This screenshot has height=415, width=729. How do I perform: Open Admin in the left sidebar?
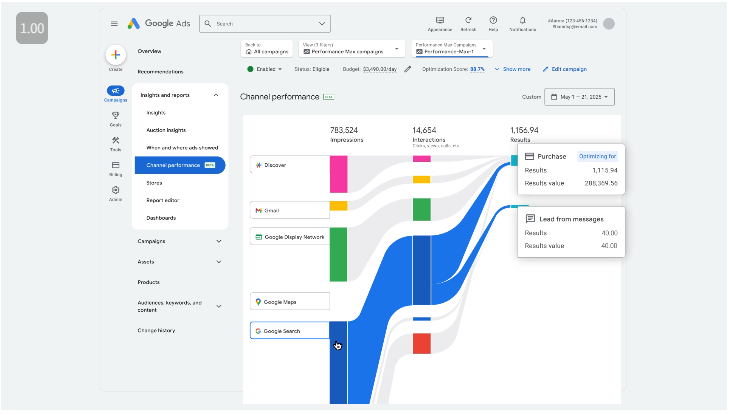click(115, 191)
